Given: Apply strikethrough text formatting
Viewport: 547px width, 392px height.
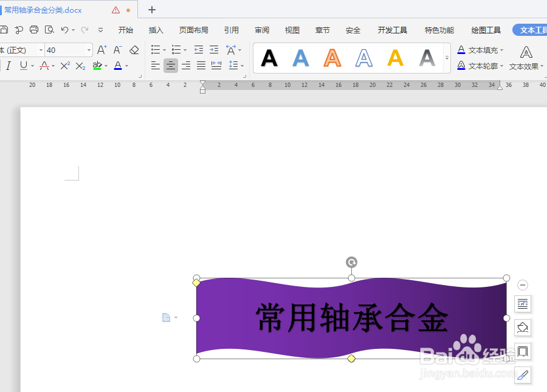Looking at the screenshot, I should pyautogui.click(x=44, y=66).
